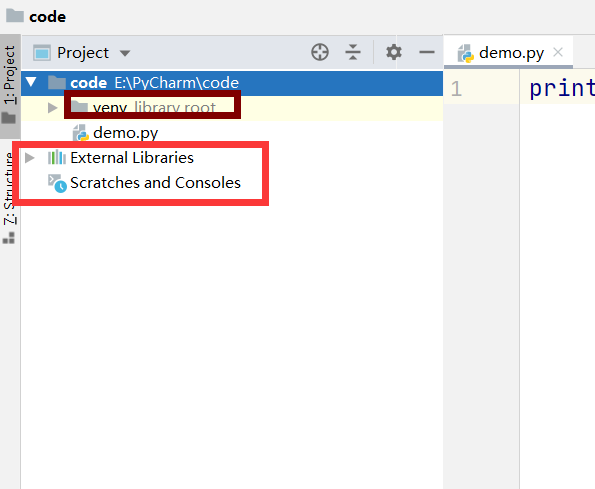Viewport: 595px width, 489px height.
Task: Click the Scratches and Consoles clock icon
Action: (x=57, y=183)
